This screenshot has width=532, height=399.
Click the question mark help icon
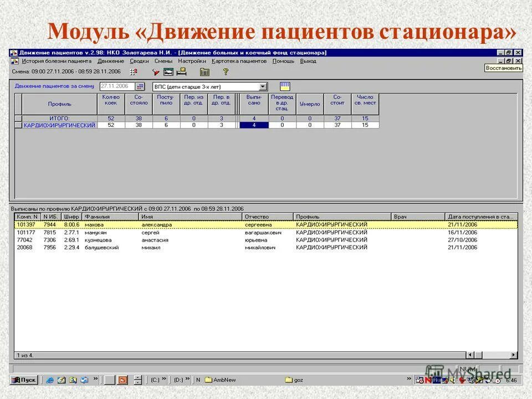click(225, 73)
